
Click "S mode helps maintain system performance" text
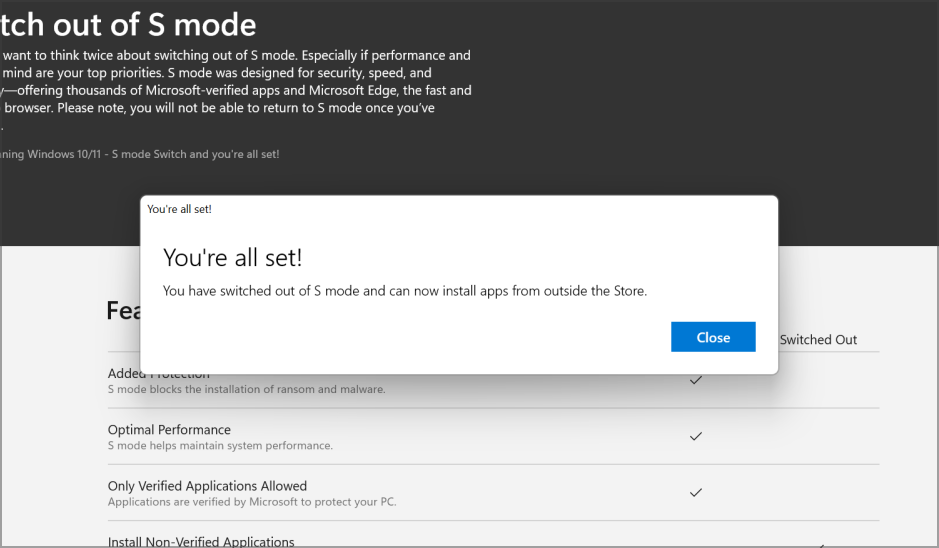(x=220, y=445)
